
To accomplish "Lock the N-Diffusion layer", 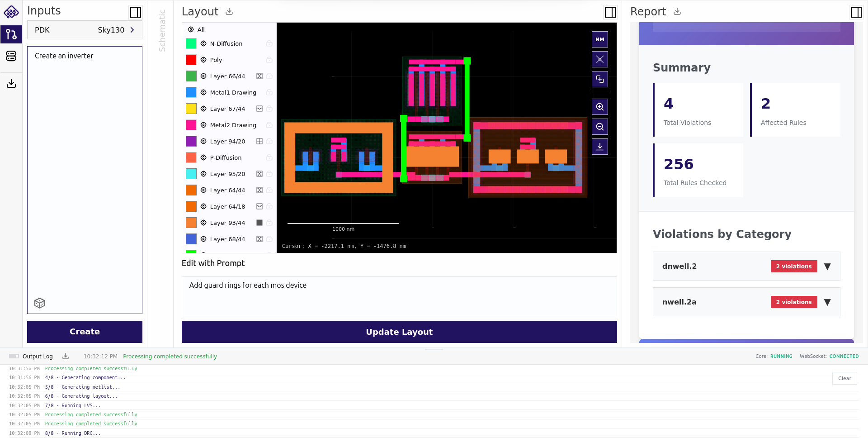I will point(269,43).
